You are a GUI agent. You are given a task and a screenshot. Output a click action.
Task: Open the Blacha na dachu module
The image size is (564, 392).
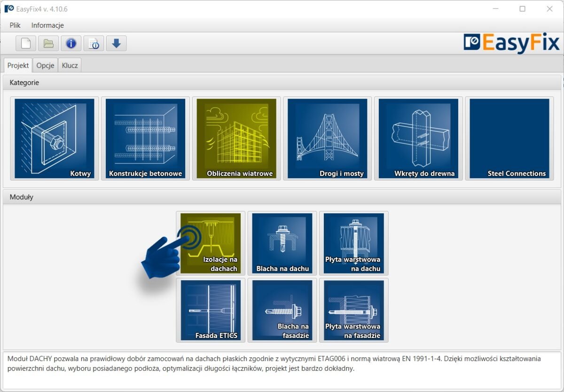282,243
